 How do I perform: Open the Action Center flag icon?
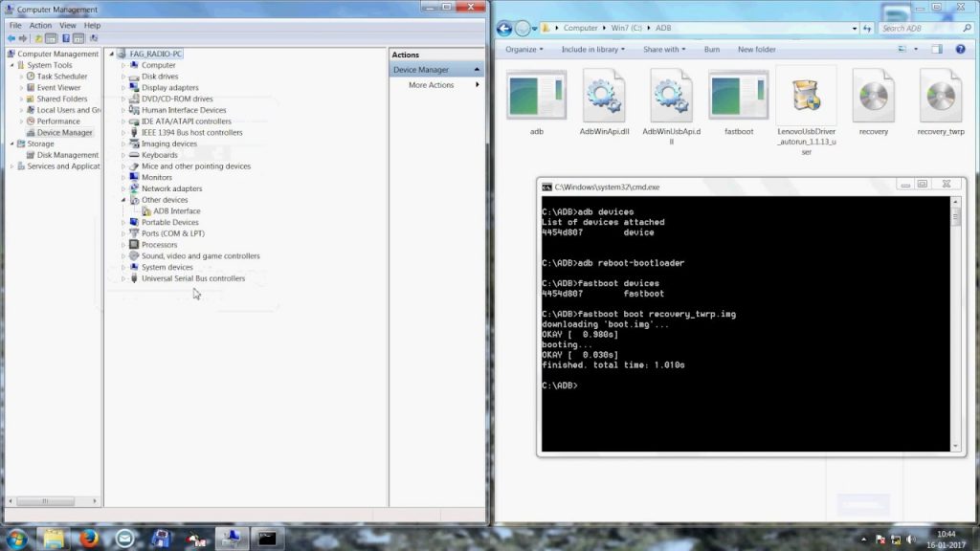tap(880, 540)
